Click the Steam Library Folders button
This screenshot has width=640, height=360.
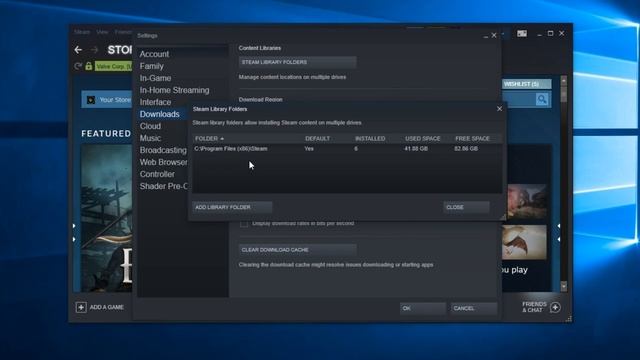[x=298, y=62]
